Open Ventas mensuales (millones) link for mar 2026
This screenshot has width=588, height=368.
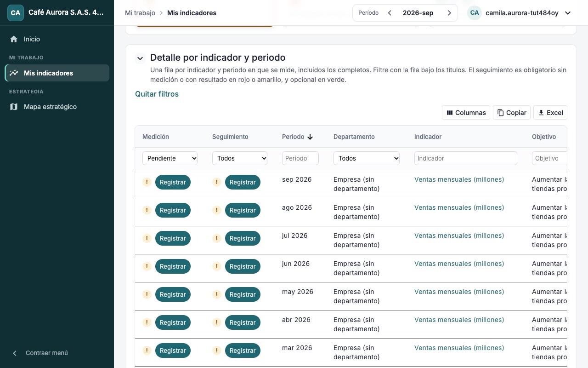459,348
